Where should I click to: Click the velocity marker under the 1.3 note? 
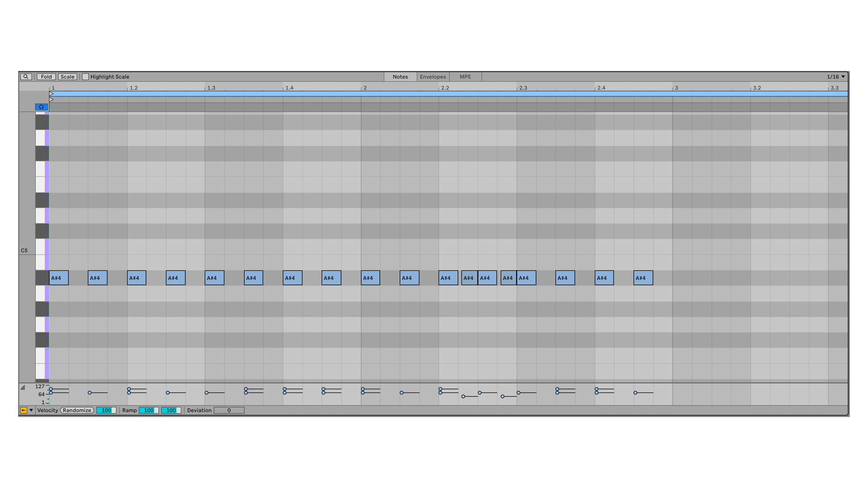click(207, 393)
